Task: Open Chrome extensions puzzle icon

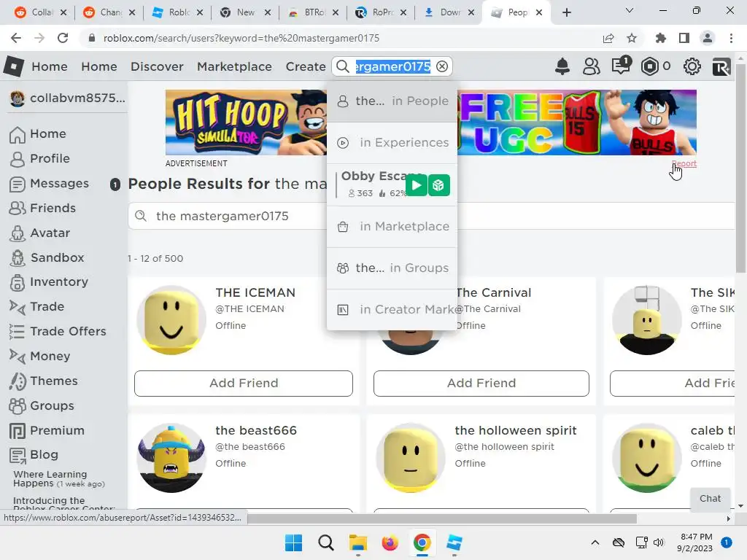Action: [x=661, y=38]
